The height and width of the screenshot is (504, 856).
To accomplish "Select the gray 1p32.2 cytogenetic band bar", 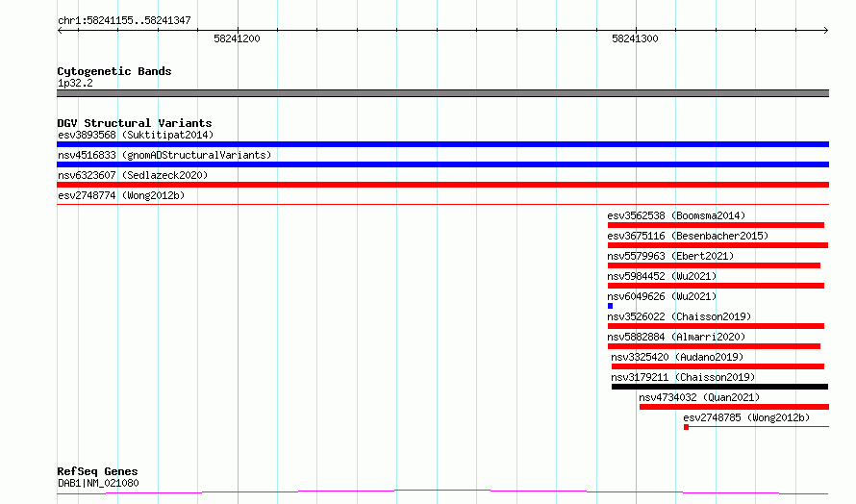I will (x=442, y=93).
